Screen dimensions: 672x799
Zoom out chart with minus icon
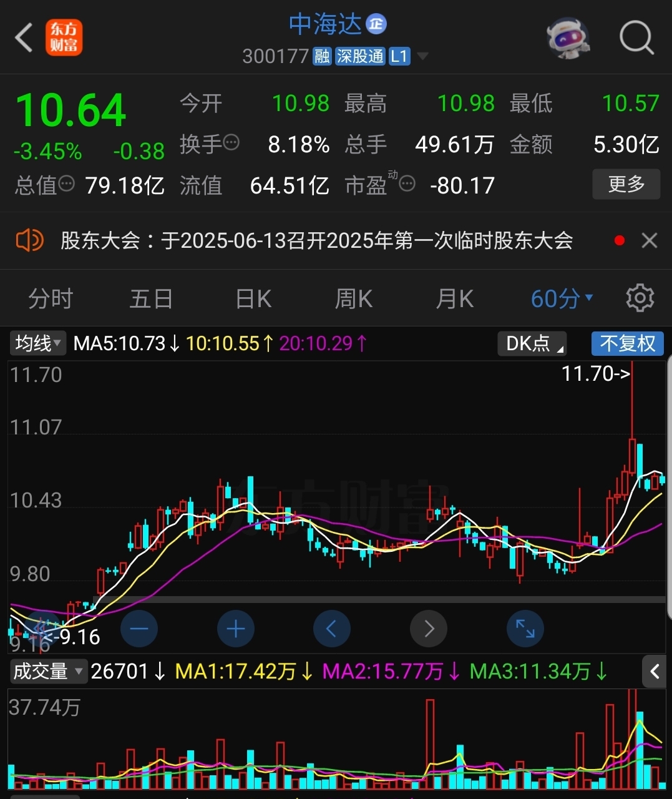[x=139, y=629]
